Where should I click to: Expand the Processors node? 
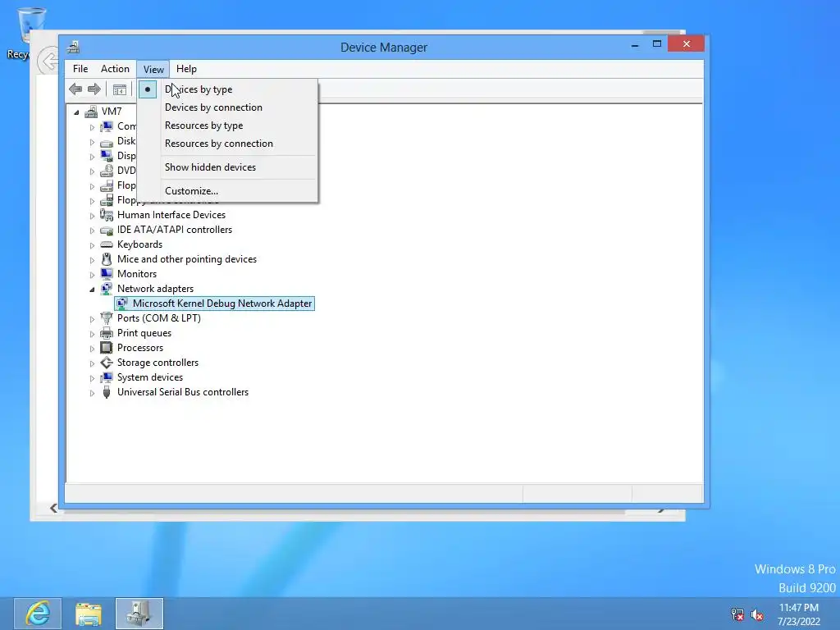click(x=92, y=348)
